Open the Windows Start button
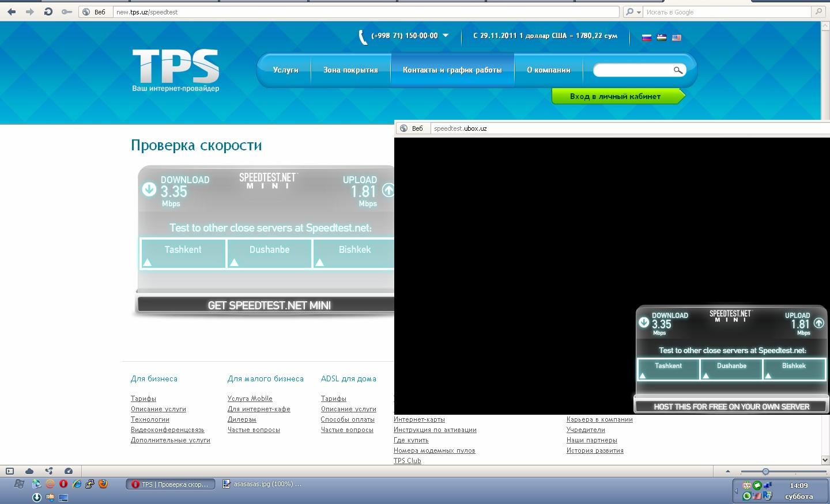830x504 pixels. click(x=19, y=484)
